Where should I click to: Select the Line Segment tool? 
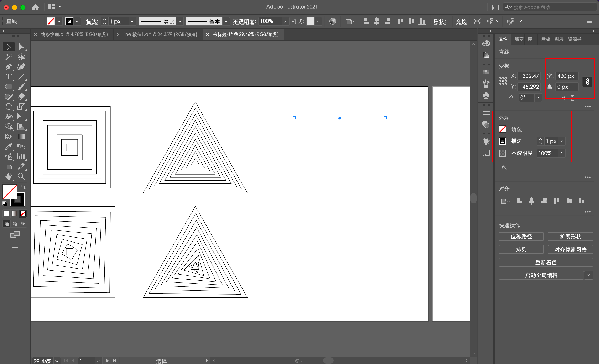[x=21, y=77]
